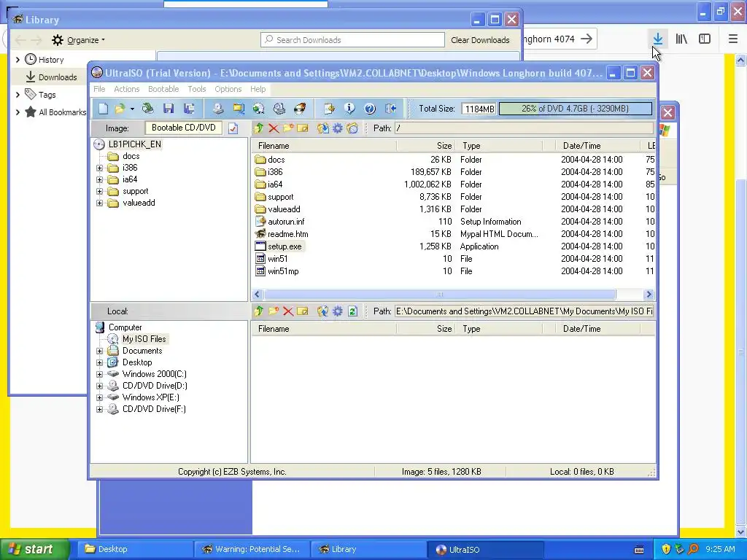The image size is (747, 560).
Task: Click the Firefox downloads arrow icon
Action: pyautogui.click(x=658, y=39)
